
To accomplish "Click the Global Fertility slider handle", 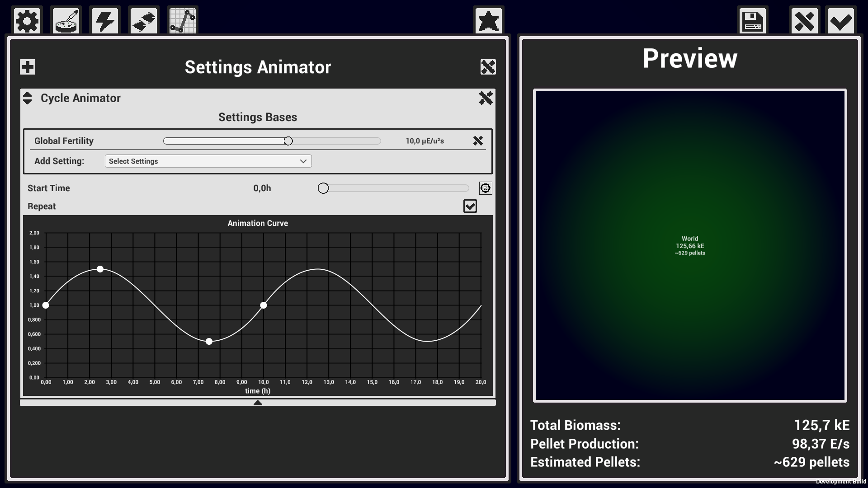I will 288,141.
